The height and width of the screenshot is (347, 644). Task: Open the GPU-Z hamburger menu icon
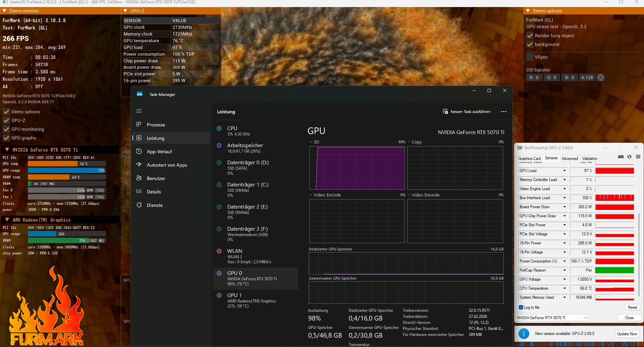pos(638,157)
